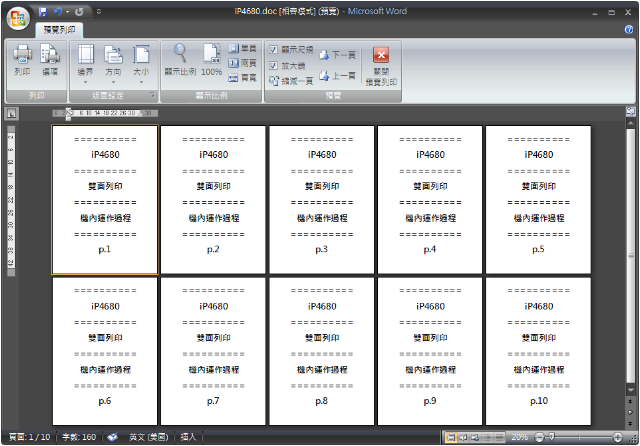Select the 預覽列印 ribbon tab

[x=59, y=30]
